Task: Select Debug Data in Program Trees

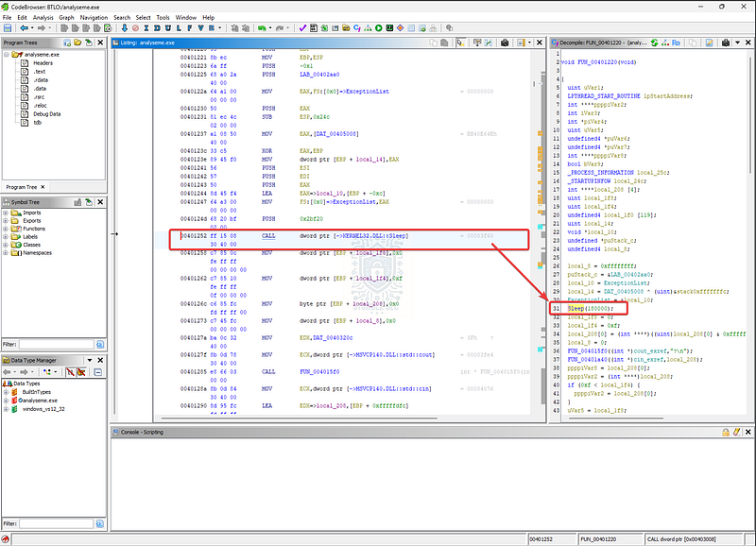Action: pyautogui.click(x=46, y=114)
